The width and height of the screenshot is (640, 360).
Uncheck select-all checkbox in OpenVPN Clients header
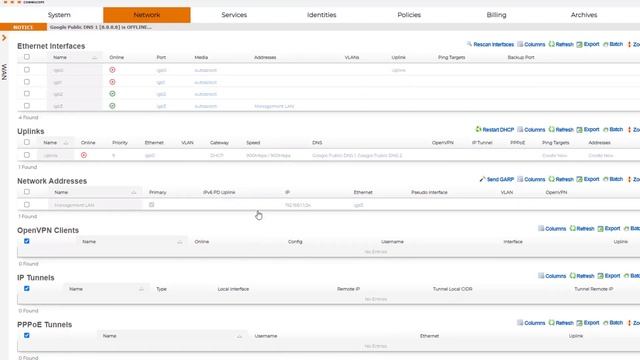click(x=27, y=241)
